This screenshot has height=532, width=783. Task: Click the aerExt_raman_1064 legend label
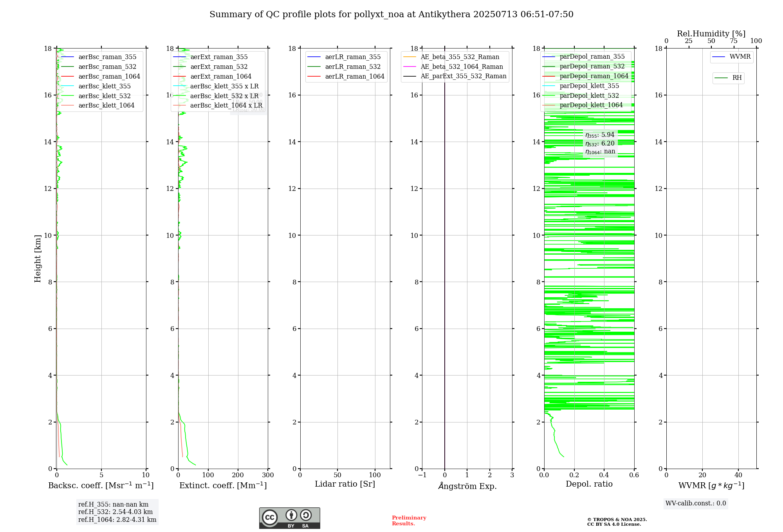[x=221, y=77]
